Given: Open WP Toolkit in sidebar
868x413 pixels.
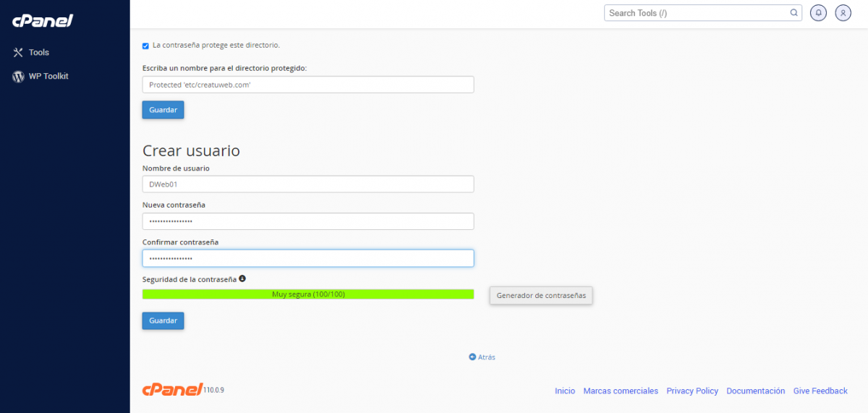Looking at the screenshot, I should click(48, 77).
